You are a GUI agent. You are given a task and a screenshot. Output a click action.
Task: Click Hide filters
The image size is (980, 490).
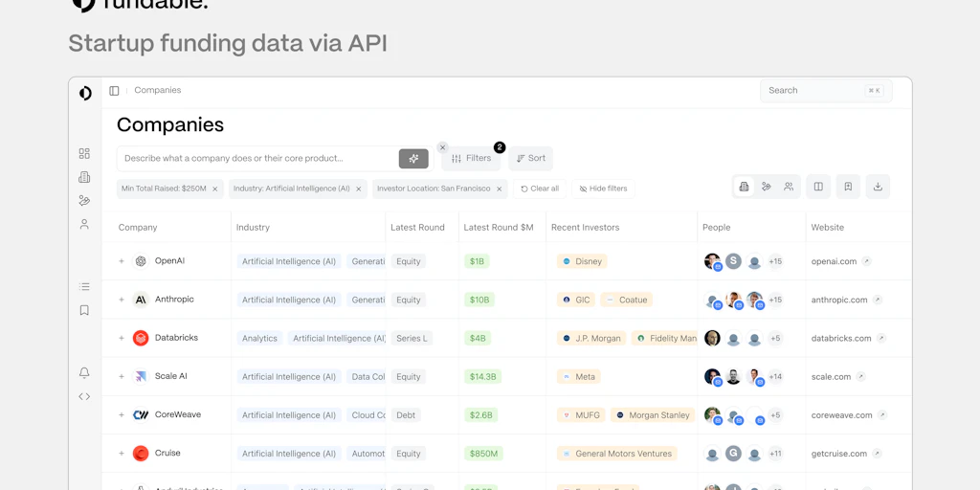coord(603,189)
